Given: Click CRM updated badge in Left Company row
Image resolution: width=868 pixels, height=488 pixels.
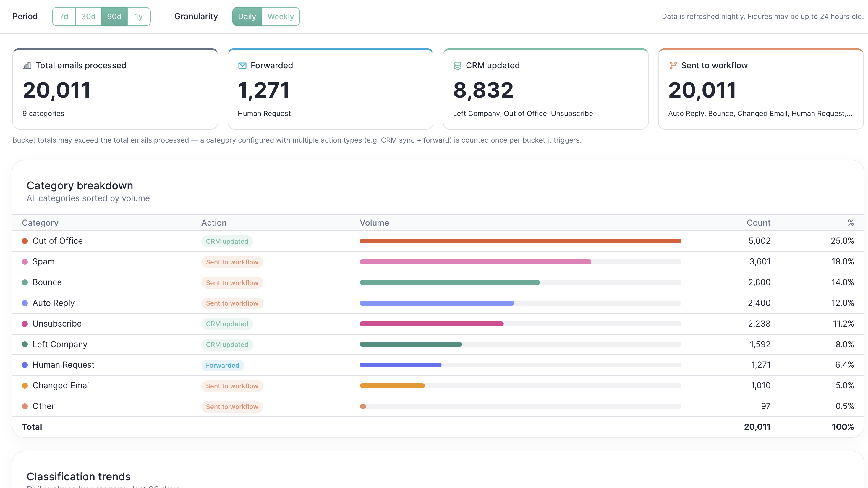Looking at the screenshot, I should (227, 345).
